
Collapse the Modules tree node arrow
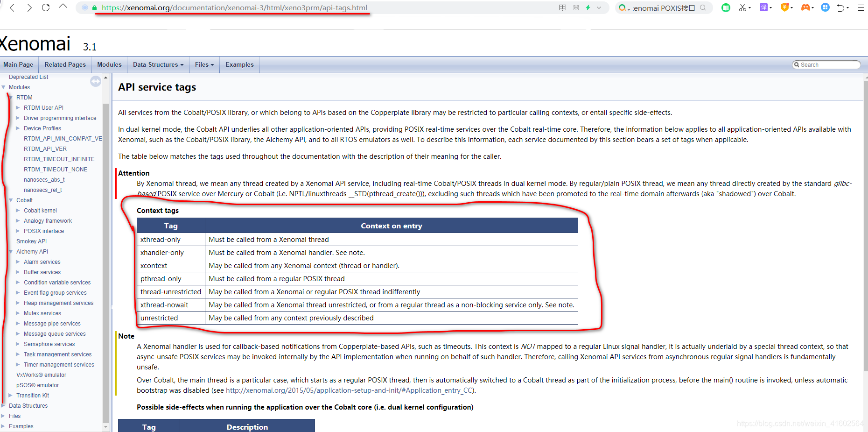coord(4,87)
